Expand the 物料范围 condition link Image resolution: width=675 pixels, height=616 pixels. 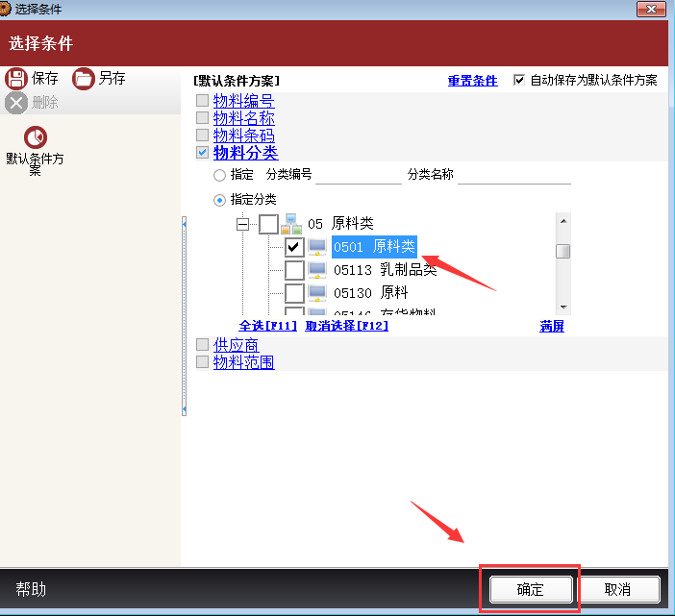[x=243, y=362]
